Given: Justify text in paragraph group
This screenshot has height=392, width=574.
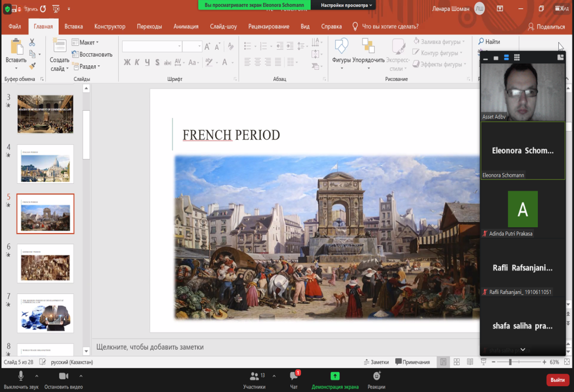Looking at the screenshot, I should (278, 62).
